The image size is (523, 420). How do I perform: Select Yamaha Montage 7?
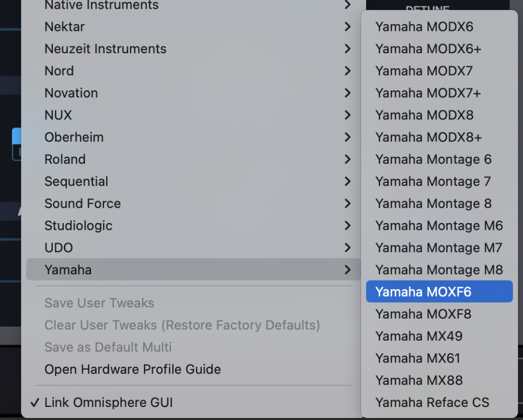pos(433,181)
